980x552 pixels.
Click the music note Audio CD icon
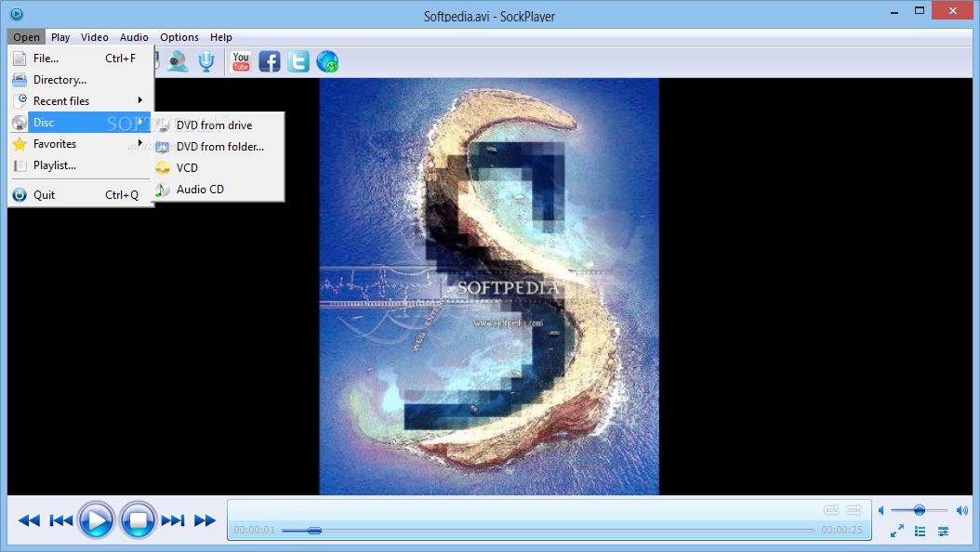coord(163,190)
